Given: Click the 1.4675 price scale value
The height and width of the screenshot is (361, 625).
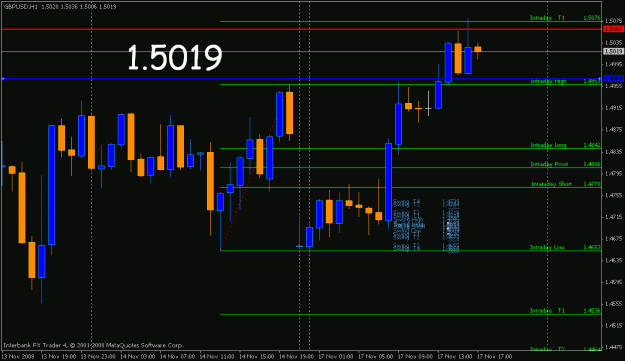Looking at the screenshot, I should point(614,239).
